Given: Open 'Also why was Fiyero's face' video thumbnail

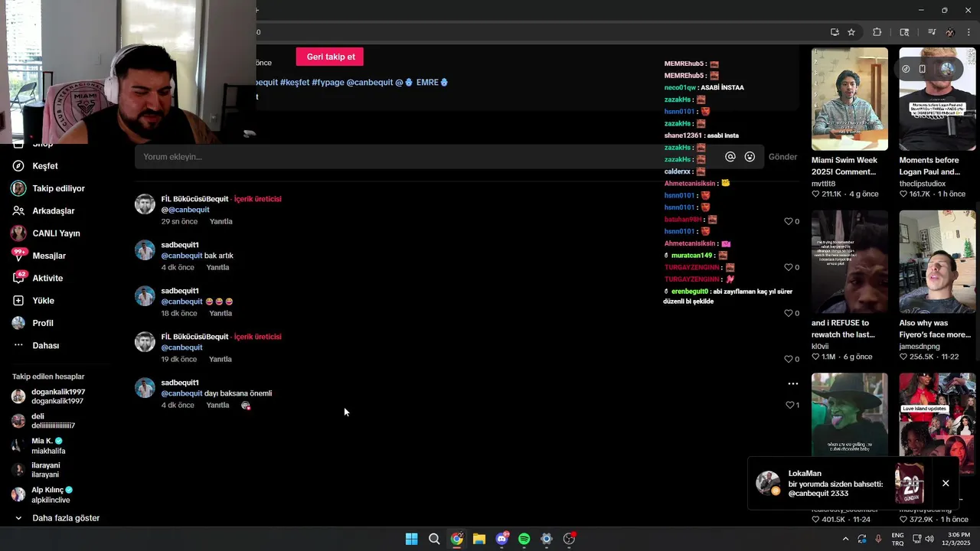Looking at the screenshot, I should (x=937, y=262).
